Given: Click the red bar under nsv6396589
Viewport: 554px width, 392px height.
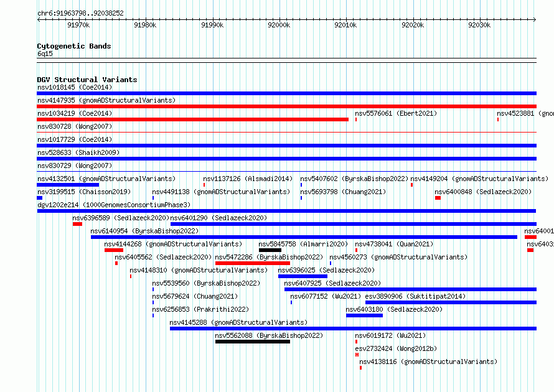Looking at the screenshot, I should pos(77,224).
